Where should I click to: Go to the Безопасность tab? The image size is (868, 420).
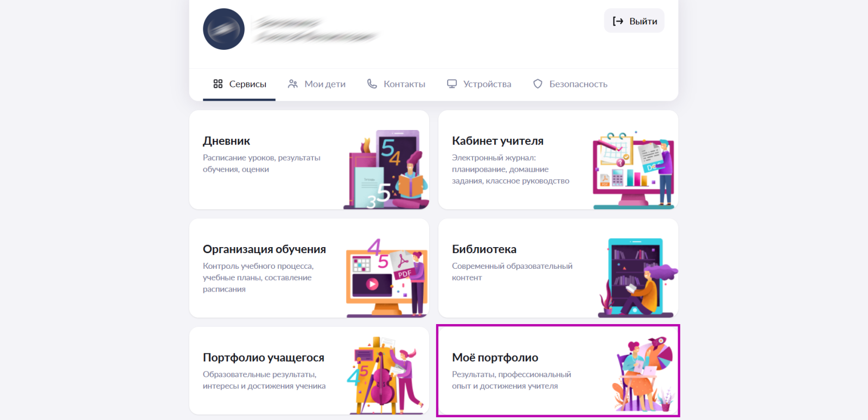click(570, 84)
